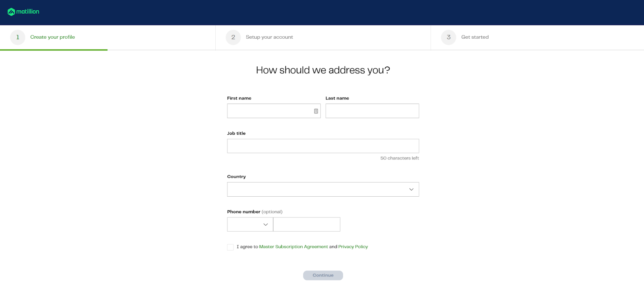Tick the I agree checkbox
The image size is (644, 293).
(230, 247)
